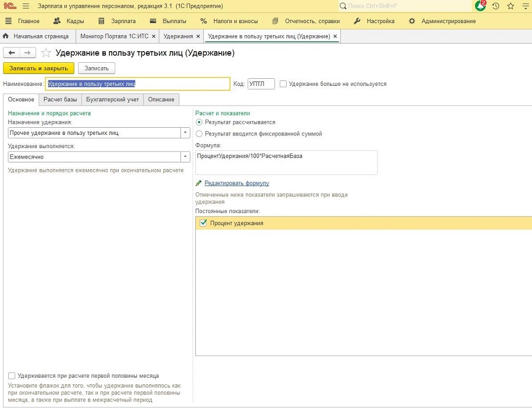Select Результат вводится фиксированной суммой option
The image size is (532, 408).
pos(199,134)
